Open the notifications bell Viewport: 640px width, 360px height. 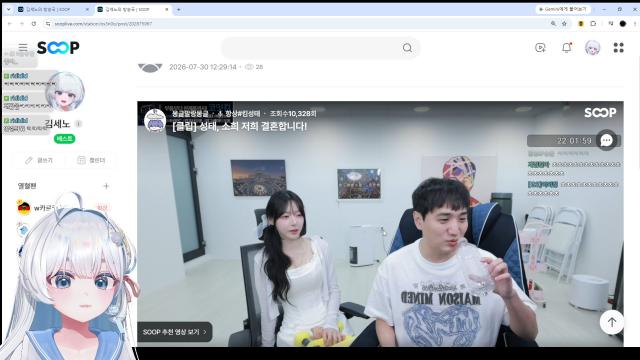click(x=567, y=48)
